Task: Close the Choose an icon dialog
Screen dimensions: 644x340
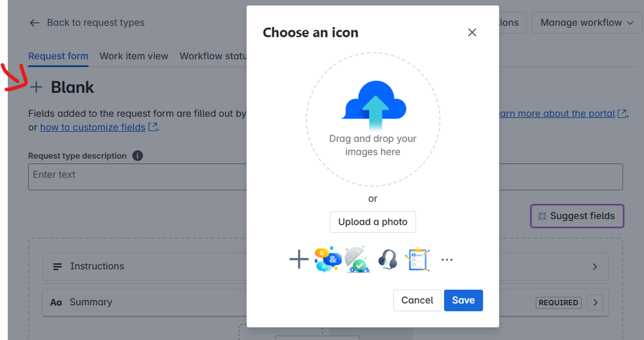Action: pyautogui.click(x=472, y=32)
